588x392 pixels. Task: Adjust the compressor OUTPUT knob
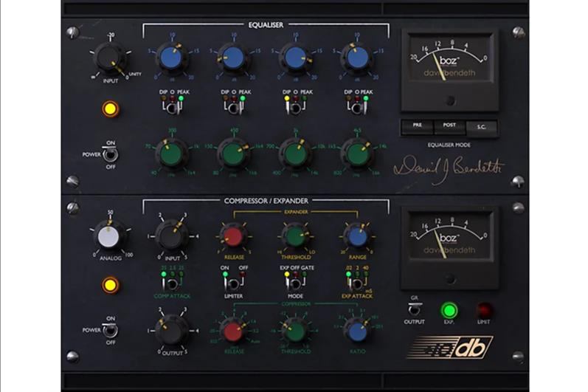pos(171,331)
